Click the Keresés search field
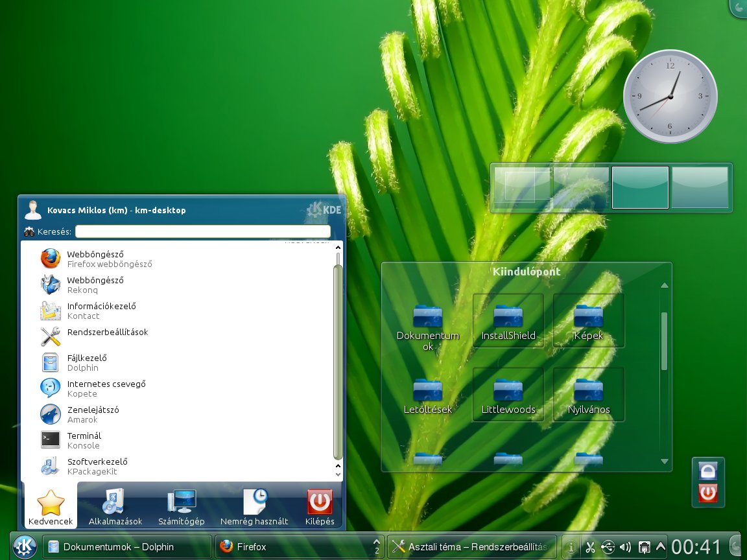747x560 pixels. tap(203, 231)
